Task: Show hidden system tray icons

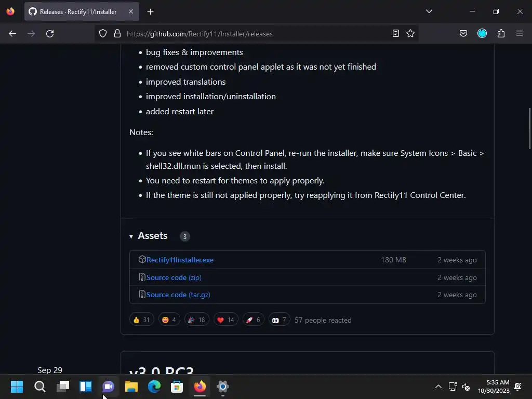Action: (438, 387)
